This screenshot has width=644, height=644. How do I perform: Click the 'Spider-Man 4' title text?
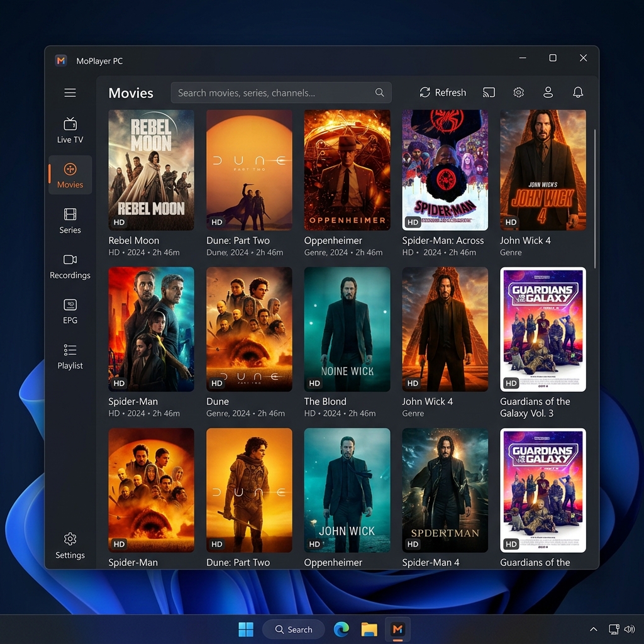click(x=430, y=563)
